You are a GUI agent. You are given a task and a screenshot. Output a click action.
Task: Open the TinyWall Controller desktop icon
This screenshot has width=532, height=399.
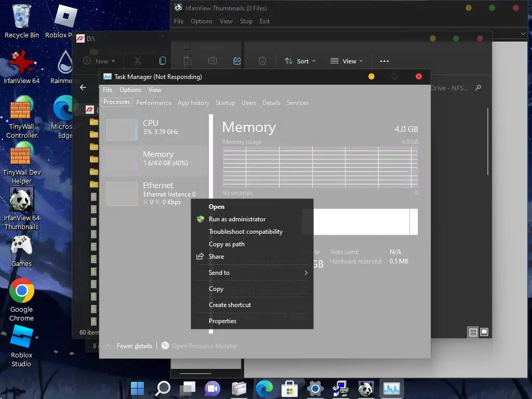[21, 117]
